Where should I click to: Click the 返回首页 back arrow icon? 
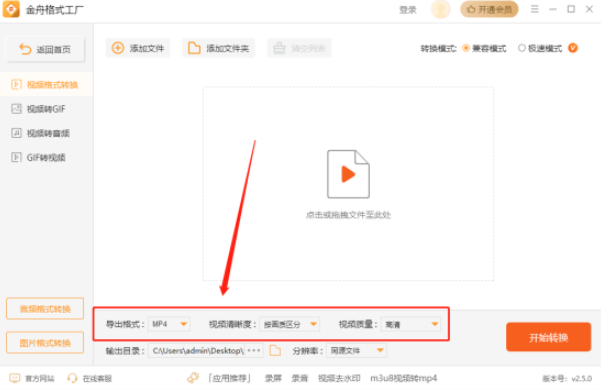tap(25, 49)
